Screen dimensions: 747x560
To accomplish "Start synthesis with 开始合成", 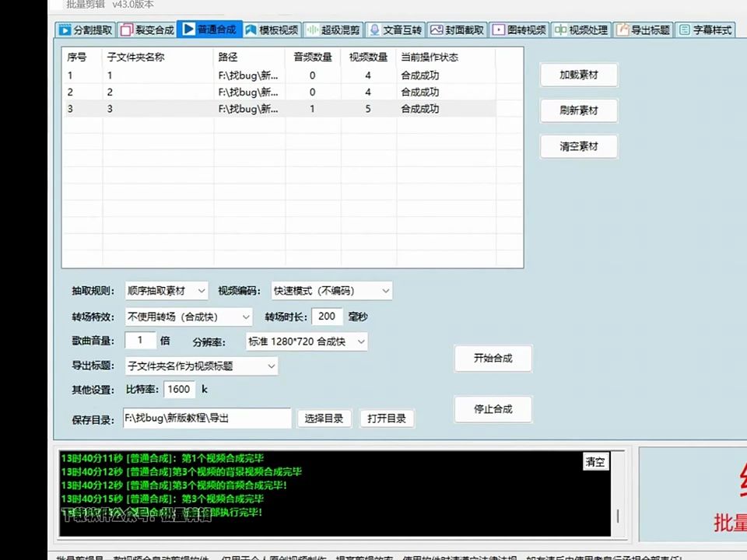I will click(x=493, y=358).
